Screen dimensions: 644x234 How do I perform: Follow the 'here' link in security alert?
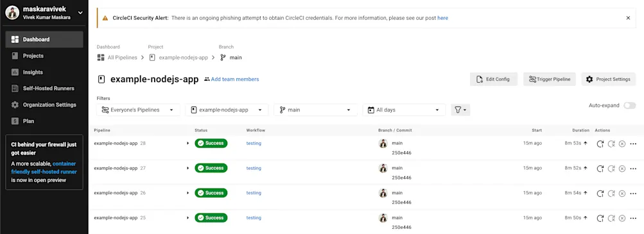point(443,18)
